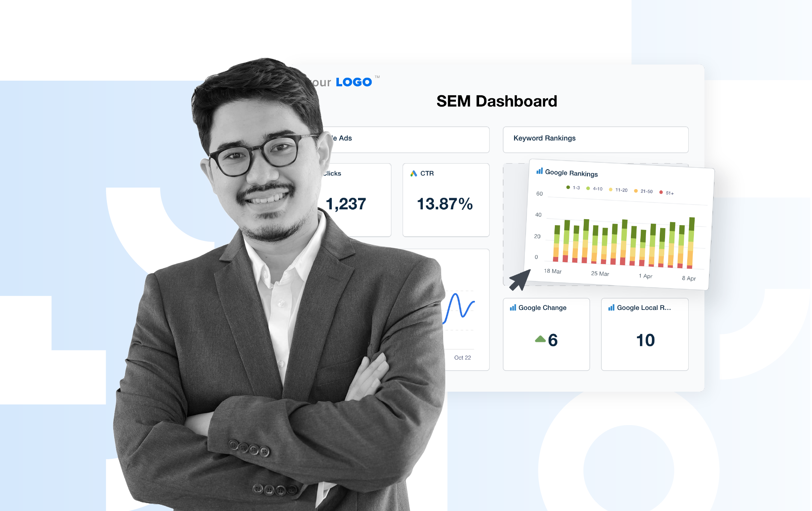Click the 18 Mar axis label
Image resolution: width=812 pixels, height=511 pixels.
coord(553,271)
